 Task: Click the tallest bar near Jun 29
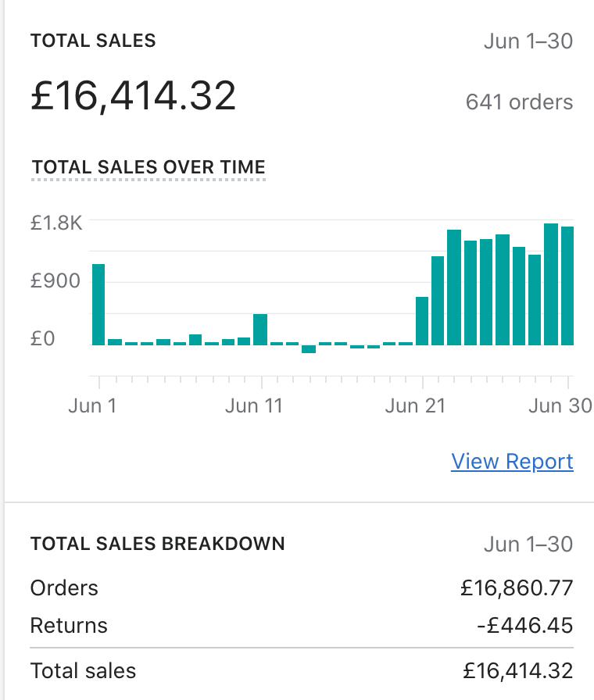click(x=551, y=284)
